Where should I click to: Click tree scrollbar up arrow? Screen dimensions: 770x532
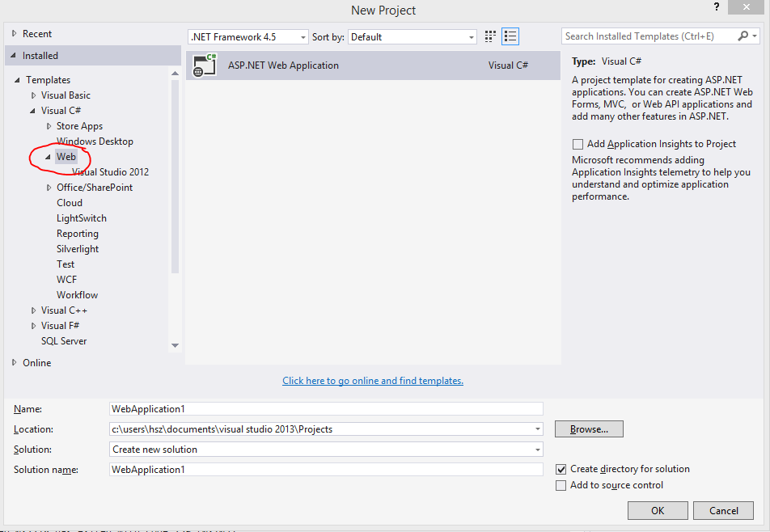click(175, 74)
